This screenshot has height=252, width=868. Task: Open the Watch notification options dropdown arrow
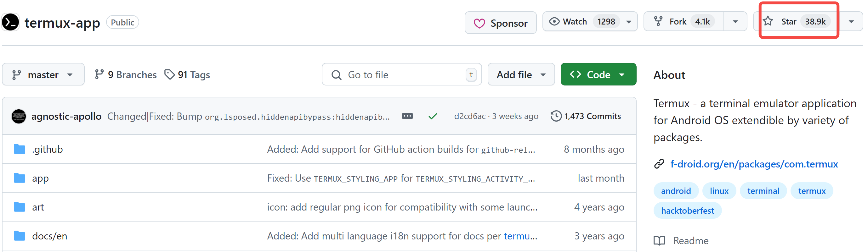coord(628,22)
